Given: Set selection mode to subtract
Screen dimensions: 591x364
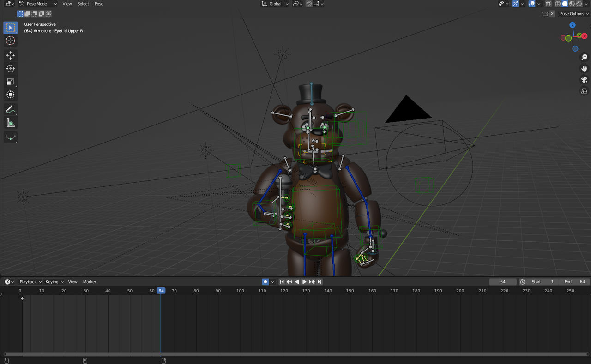Looking at the screenshot, I should (x=34, y=14).
